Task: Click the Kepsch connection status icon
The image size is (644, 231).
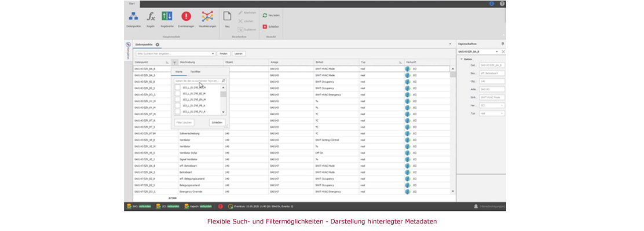Action: pos(186,206)
